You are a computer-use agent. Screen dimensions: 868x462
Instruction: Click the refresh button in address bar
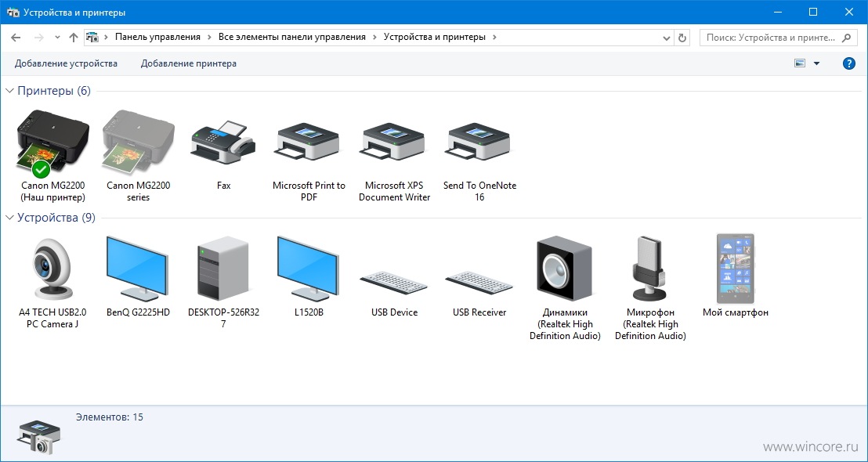coord(682,38)
